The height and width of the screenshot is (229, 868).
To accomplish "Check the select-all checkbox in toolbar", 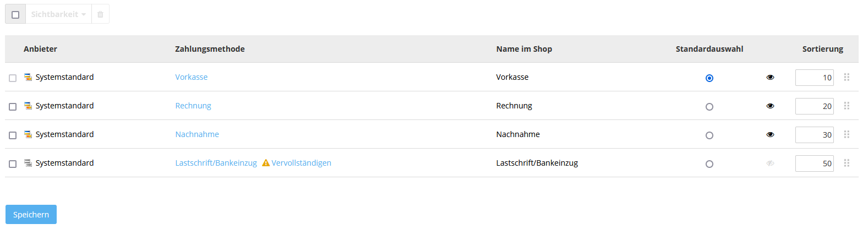I will [x=15, y=14].
